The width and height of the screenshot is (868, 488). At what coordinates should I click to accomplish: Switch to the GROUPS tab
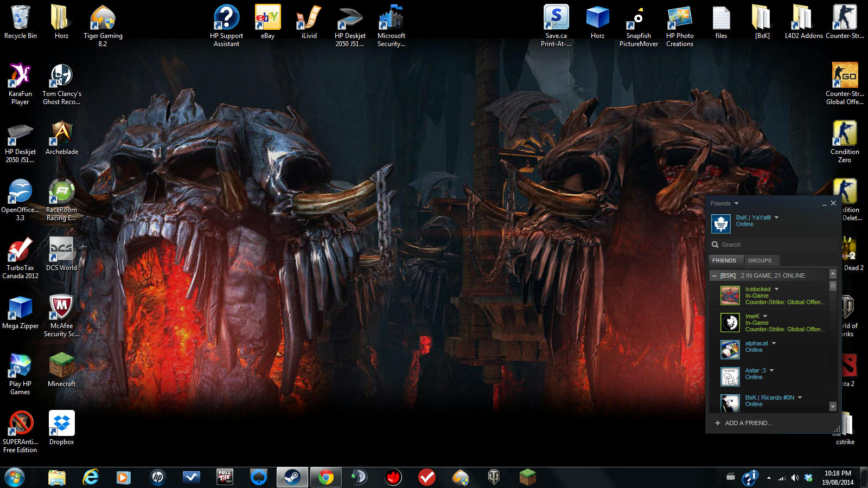(759, 261)
